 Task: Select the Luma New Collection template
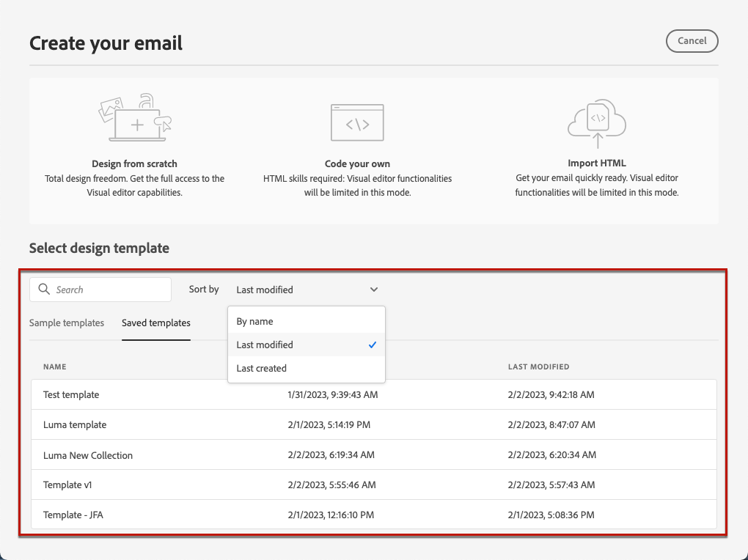pyautogui.click(x=374, y=455)
